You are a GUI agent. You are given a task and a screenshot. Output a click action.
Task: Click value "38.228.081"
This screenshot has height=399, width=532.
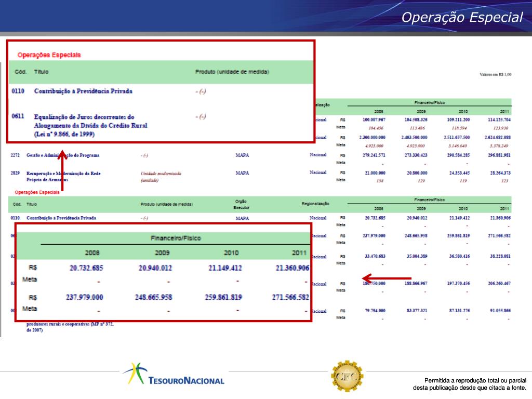pos(500,256)
